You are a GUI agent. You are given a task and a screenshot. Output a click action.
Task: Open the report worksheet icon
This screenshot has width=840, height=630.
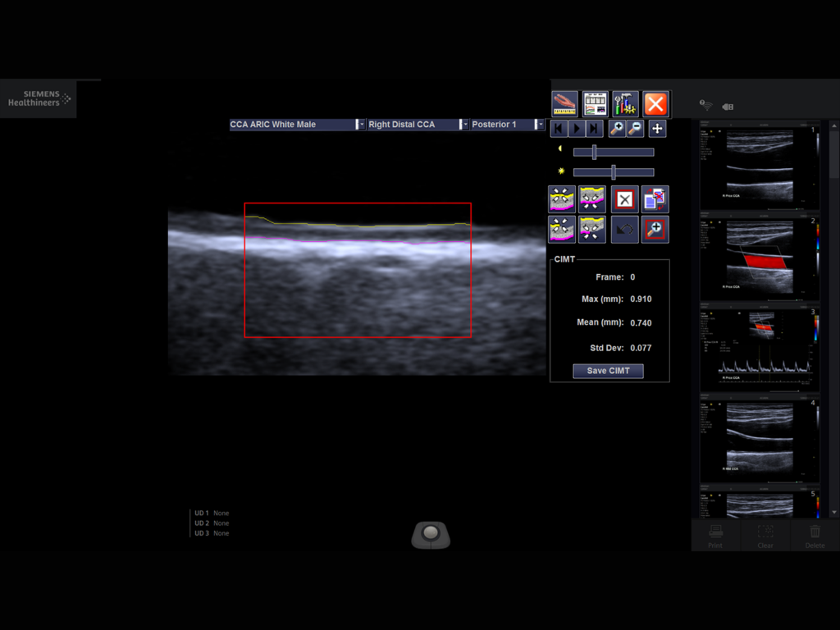pyautogui.click(x=595, y=104)
